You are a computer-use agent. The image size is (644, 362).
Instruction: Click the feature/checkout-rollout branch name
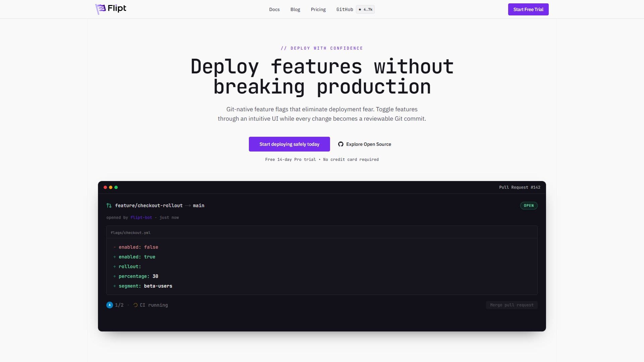[149, 205]
